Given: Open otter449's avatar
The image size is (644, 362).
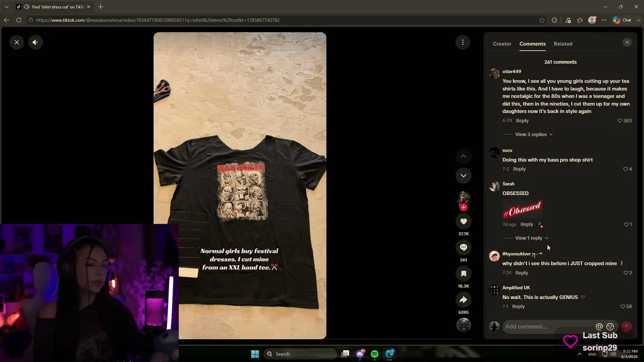Looking at the screenshot, I should (495, 74).
